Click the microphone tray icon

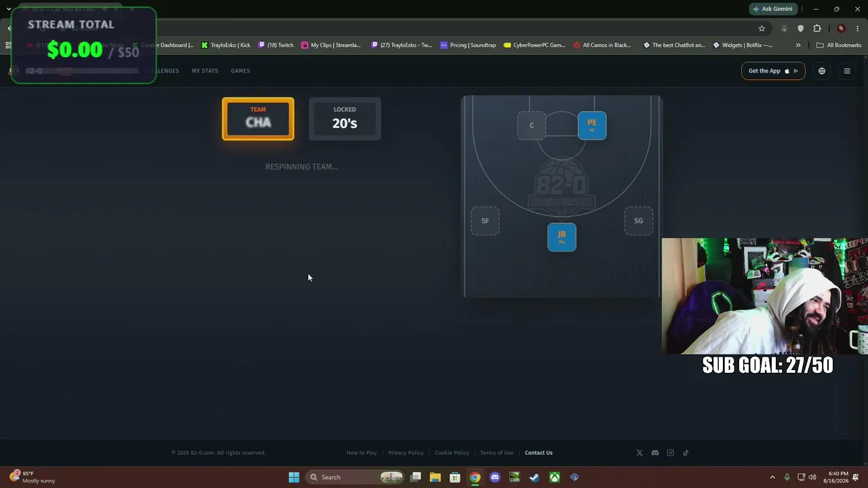point(787,477)
